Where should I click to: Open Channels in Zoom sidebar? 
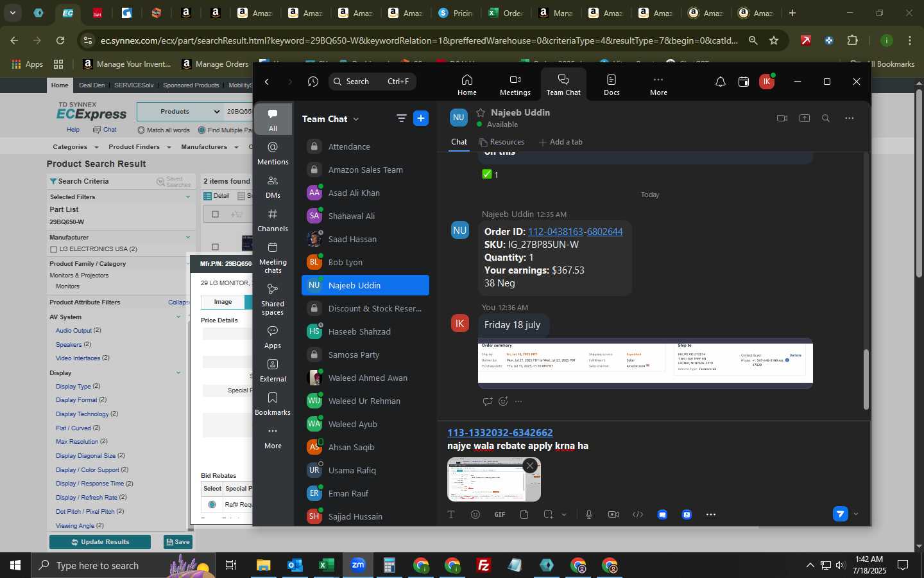[x=273, y=220]
